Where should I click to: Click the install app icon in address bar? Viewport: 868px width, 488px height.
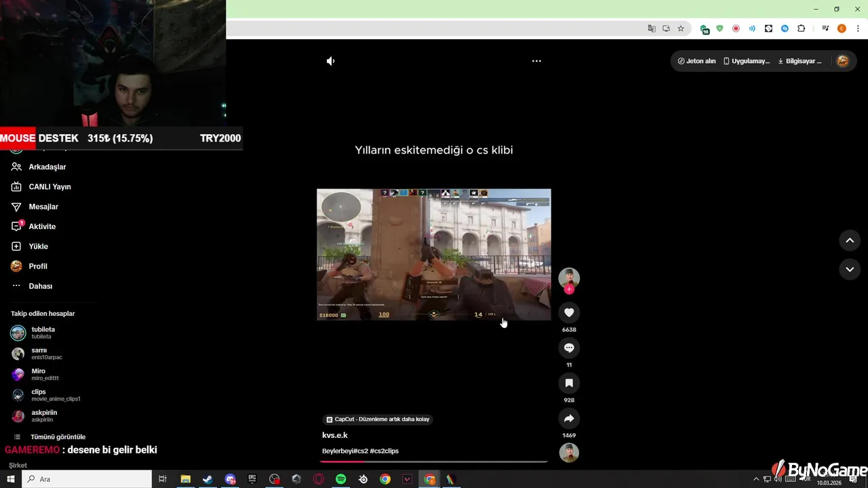[667, 28]
